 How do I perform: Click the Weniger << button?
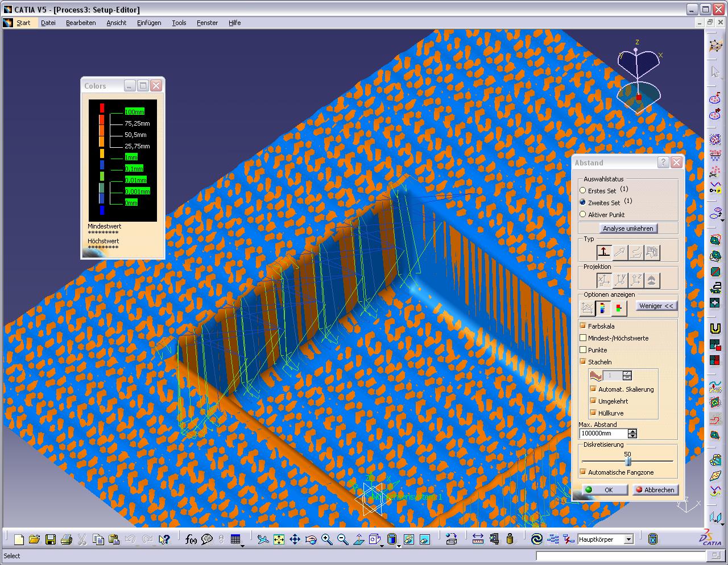(656, 306)
